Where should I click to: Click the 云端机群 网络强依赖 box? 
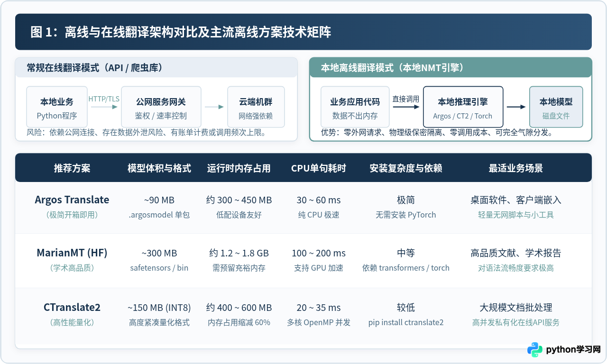(256, 107)
